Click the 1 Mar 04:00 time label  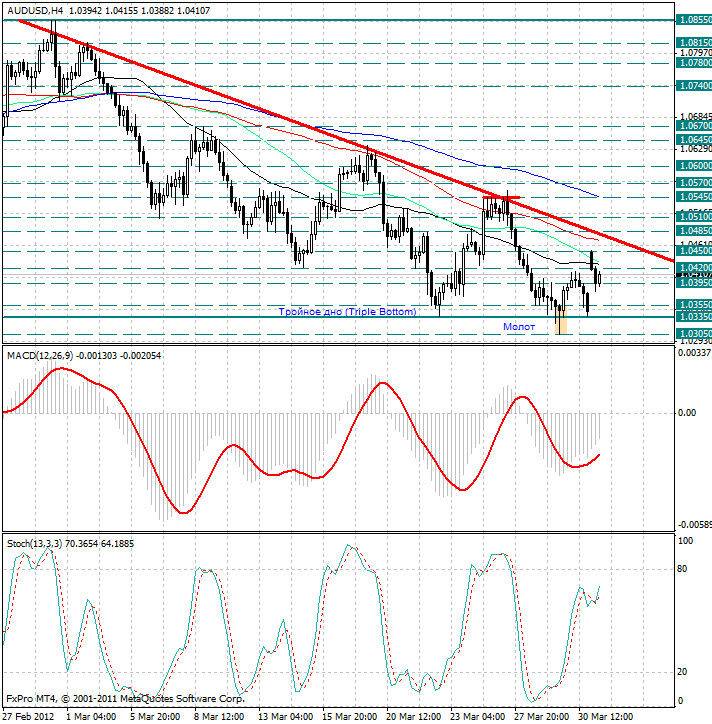coord(91,717)
